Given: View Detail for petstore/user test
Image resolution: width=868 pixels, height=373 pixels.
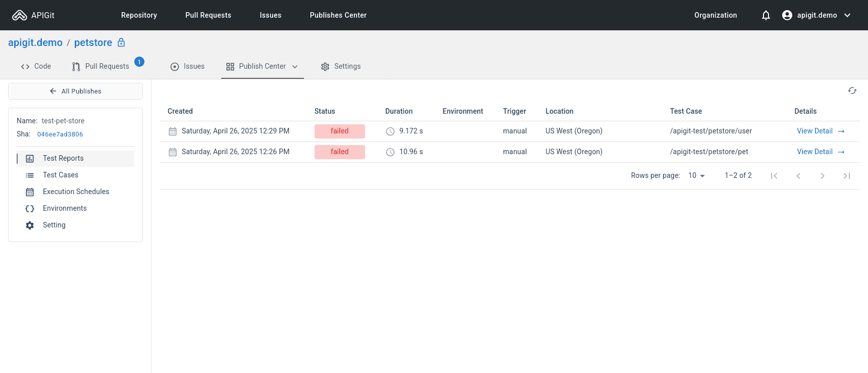Looking at the screenshot, I should coord(821,131).
